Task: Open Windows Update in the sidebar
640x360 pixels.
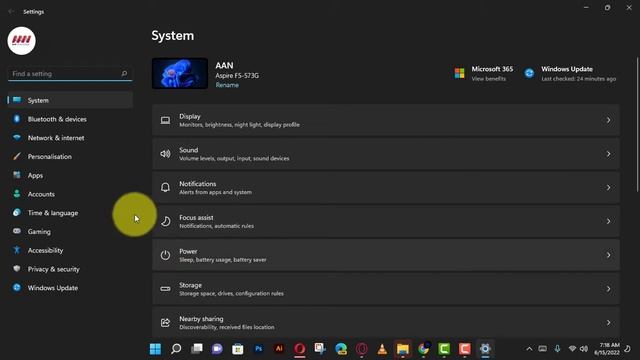Action: coord(70,288)
